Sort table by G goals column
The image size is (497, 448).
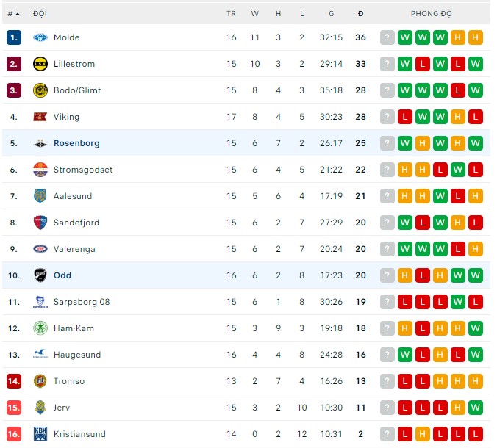332,14
